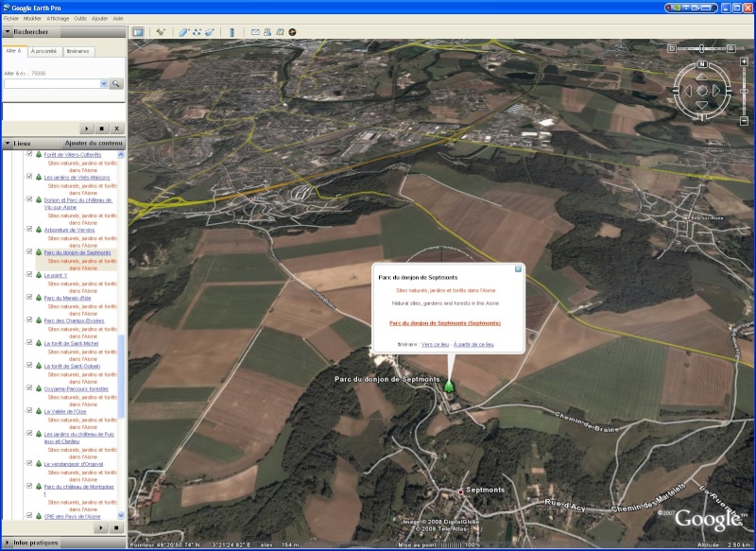Click the round dark toolbar icon after Maps
The width and height of the screenshot is (756, 551).
pos(292,32)
